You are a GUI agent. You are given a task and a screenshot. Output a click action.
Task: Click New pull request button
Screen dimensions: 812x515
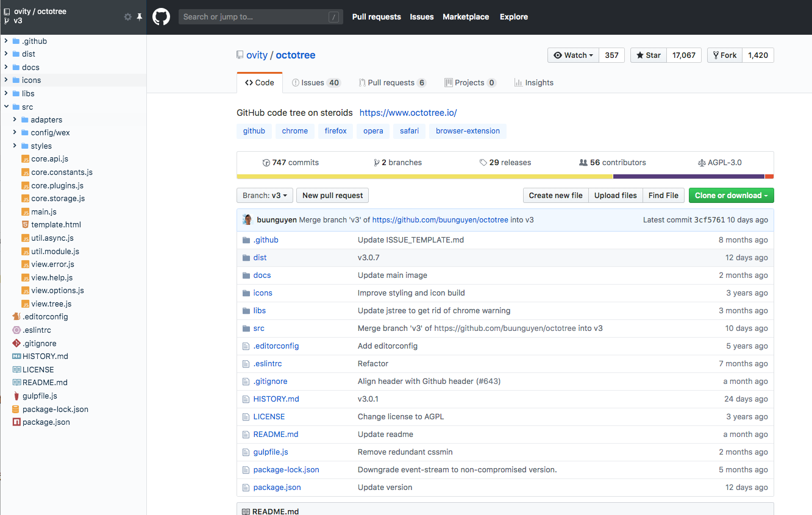332,196
